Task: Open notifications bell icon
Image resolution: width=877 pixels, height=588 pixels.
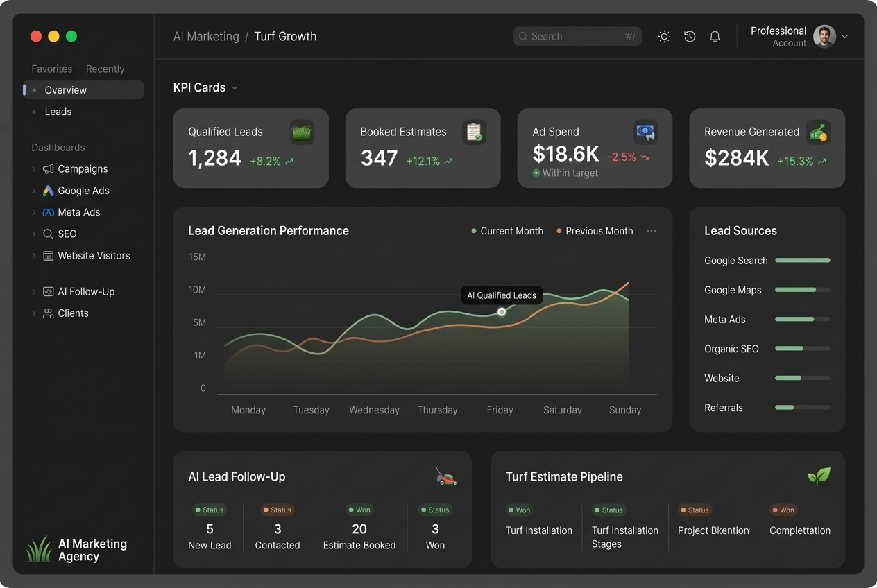Action: 715,37
